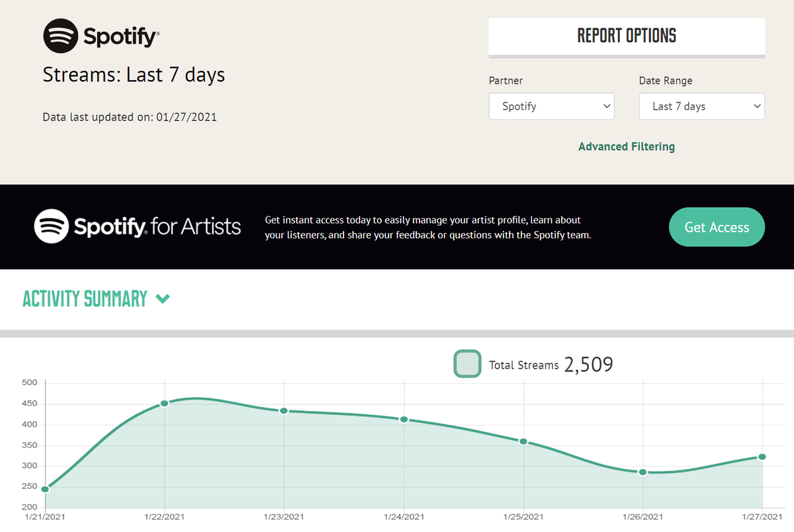This screenshot has width=794, height=532.
Task: Click the 1/23/2021 data point on chart
Action: tap(284, 411)
